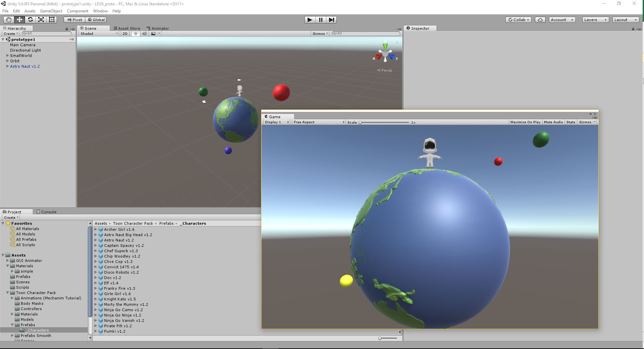Screen dimensions: 644x349
Task: Toggle 2D mode in the Scene view
Action: tap(125, 33)
